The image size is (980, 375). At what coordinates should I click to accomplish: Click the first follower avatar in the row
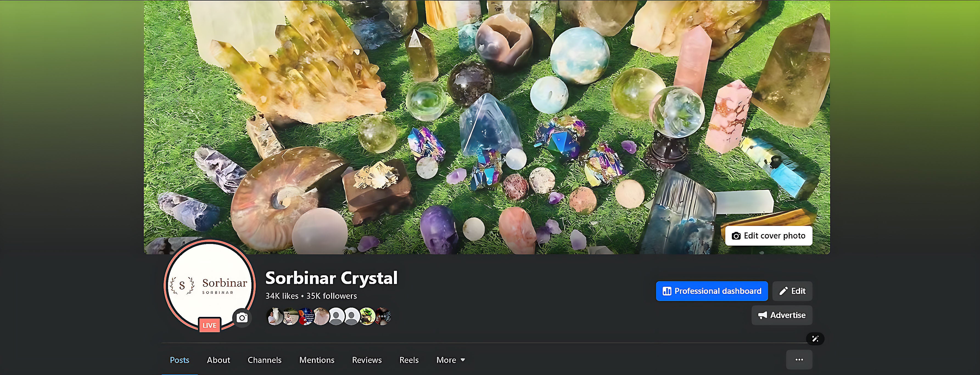(x=275, y=317)
